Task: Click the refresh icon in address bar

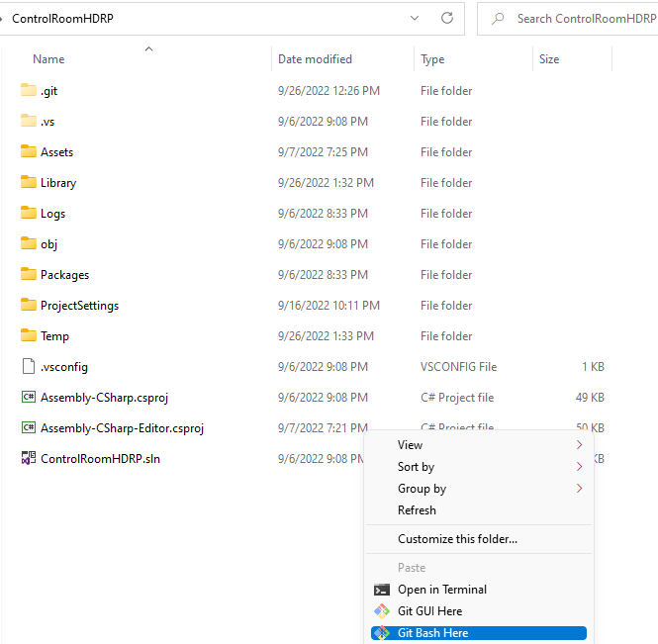Action: [x=447, y=18]
